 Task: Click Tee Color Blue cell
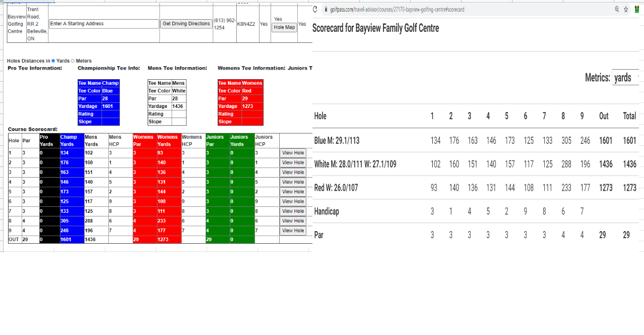click(110, 91)
